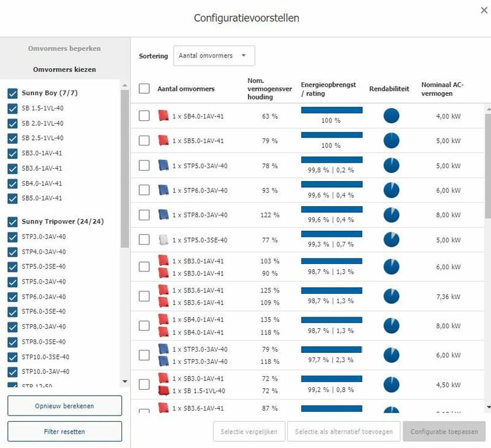Image resolution: width=491 pixels, height=448 pixels.
Task: Switch to Omvormers kiezen tab
Action: [x=64, y=69]
